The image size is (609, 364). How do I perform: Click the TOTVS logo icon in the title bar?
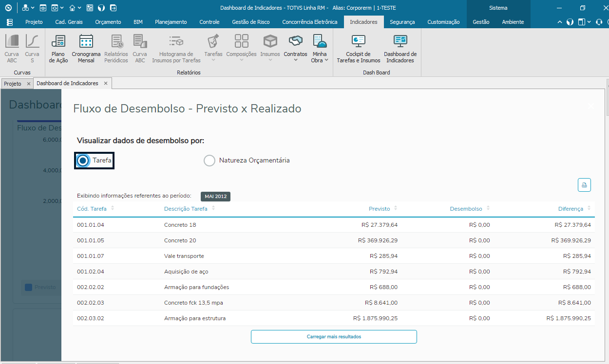(x=8, y=8)
